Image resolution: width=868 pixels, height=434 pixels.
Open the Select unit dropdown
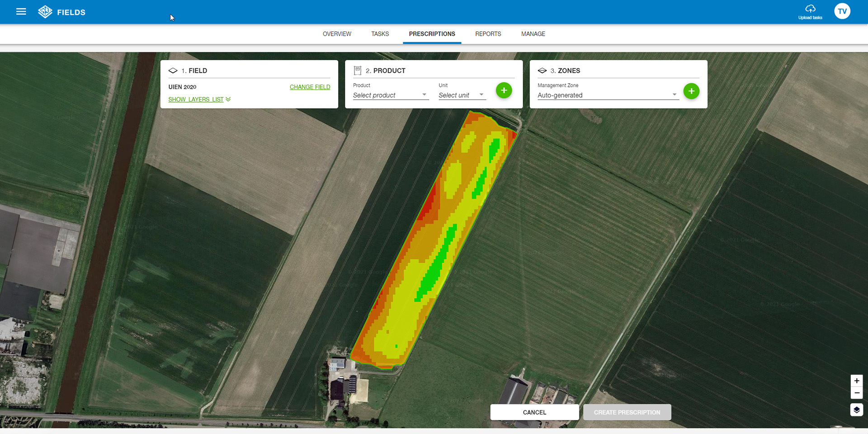(461, 95)
